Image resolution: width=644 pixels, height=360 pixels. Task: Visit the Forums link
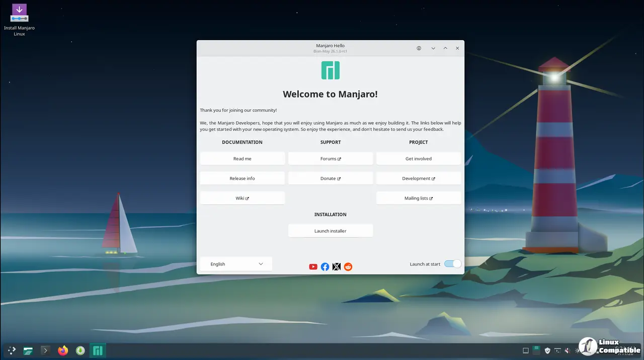click(x=331, y=158)
